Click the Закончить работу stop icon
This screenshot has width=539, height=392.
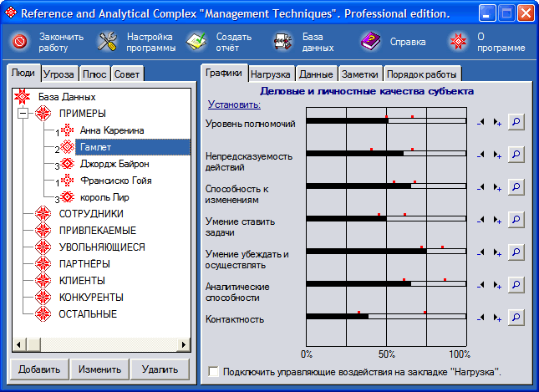(x=19, y=42)
